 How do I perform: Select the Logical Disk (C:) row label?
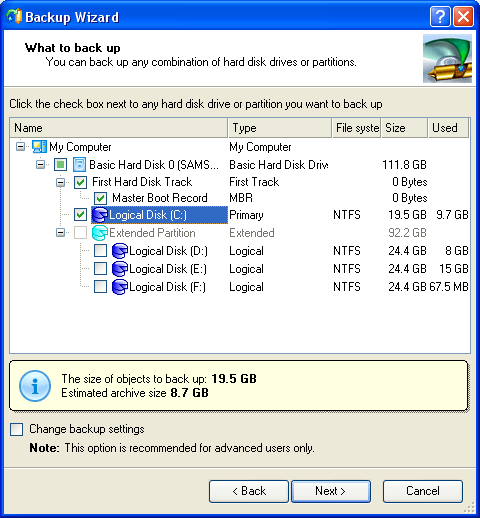(148, 215)
